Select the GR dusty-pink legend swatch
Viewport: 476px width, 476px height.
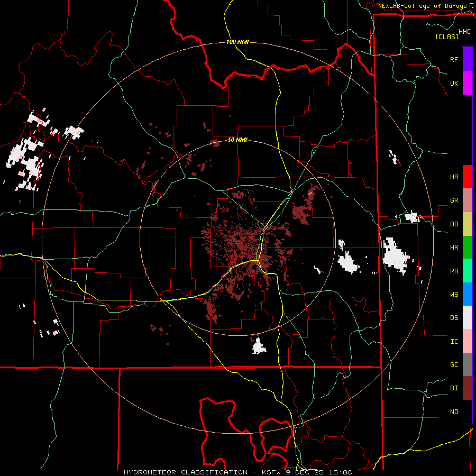(x=467, y=200)
